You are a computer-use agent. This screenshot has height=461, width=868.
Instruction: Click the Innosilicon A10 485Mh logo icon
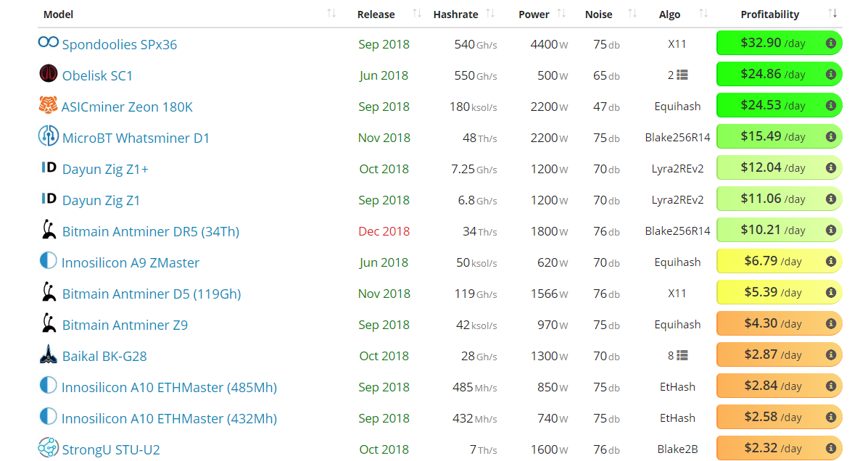point(48,385)
